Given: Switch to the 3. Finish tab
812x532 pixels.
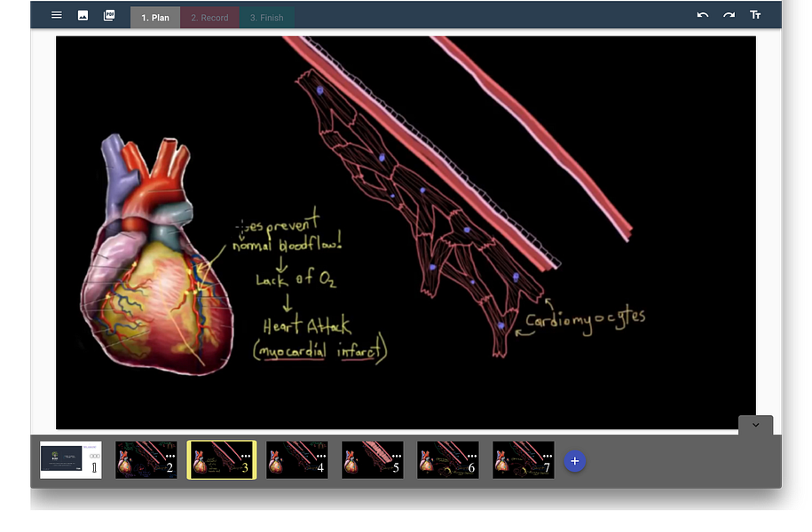Looking at the screenshot, I should coord(267,18).
